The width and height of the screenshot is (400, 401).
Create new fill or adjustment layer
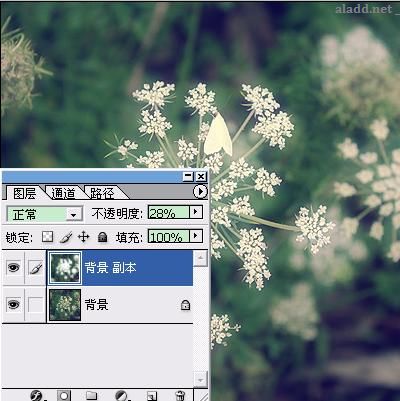[121, 396]
